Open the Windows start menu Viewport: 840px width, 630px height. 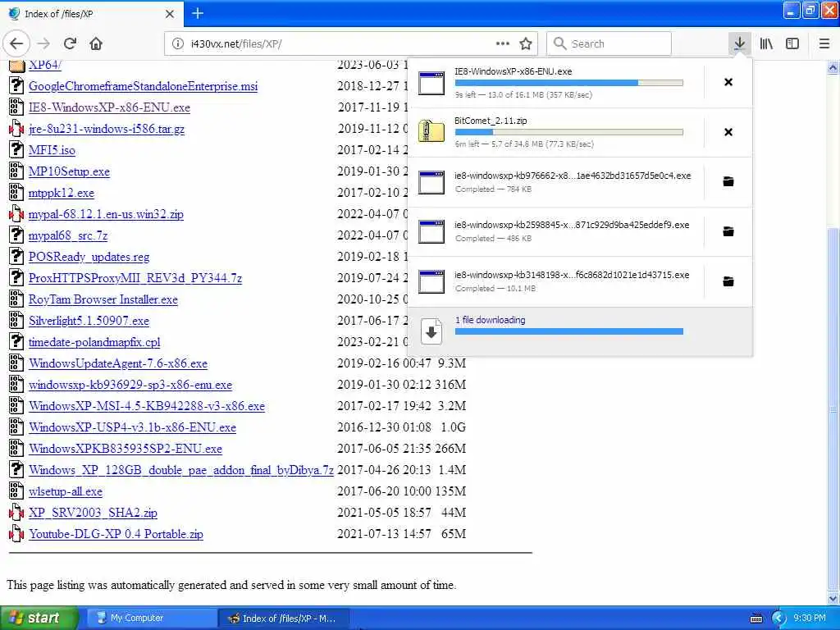39,619
